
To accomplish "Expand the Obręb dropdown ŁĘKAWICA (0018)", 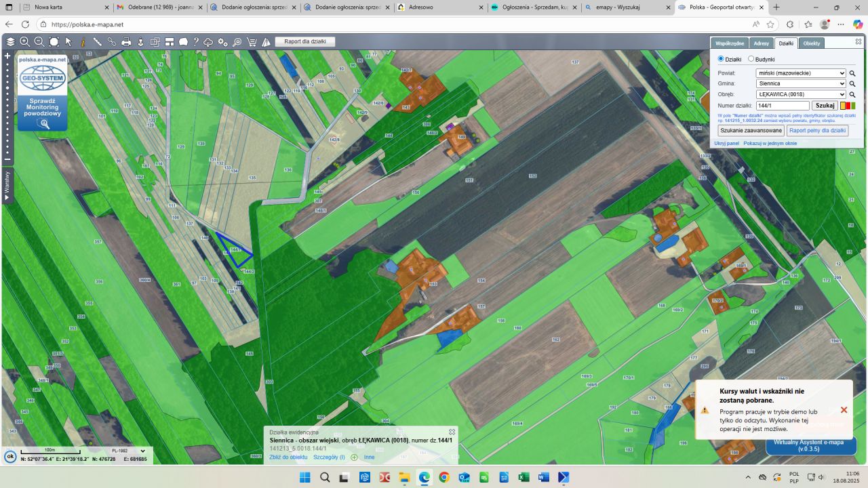I will tap(801, 95).
